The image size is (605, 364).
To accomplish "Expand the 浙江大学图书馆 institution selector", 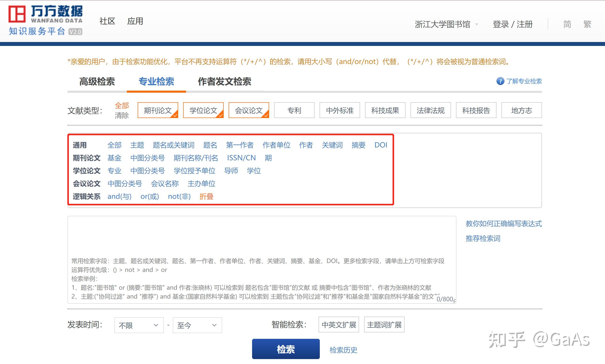I will pos(447,24).
